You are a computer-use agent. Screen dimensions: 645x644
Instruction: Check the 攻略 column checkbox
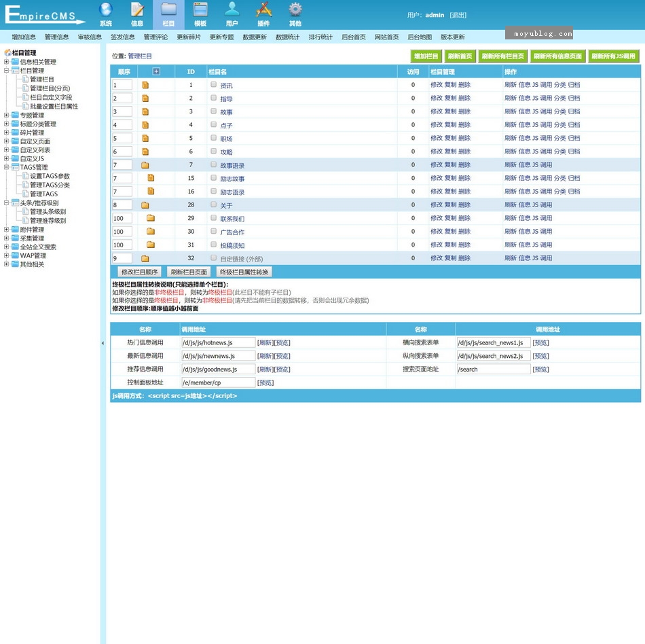coord(213,151)
